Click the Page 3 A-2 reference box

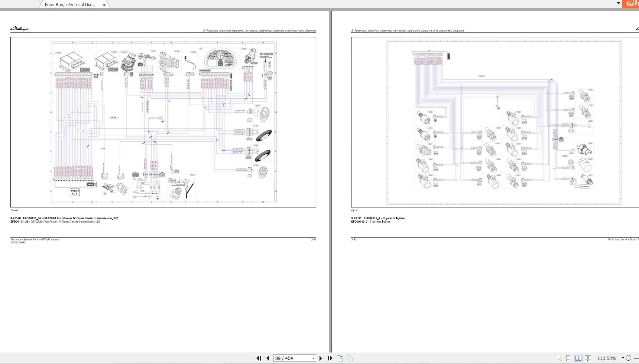(75, 192)
